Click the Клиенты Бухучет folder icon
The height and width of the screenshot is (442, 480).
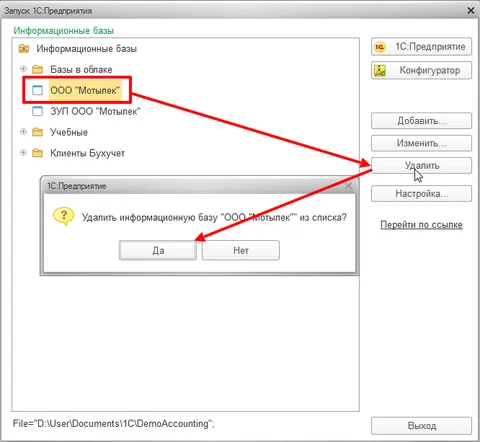point(37,153)
